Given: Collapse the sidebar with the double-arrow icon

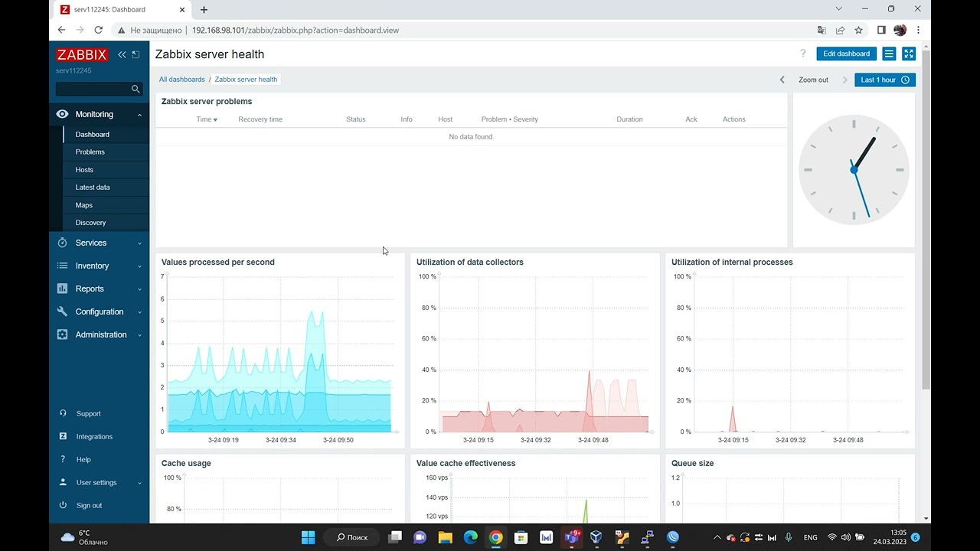Looking at the screenshot, I should pyautogui.click(x=122, y=54).
